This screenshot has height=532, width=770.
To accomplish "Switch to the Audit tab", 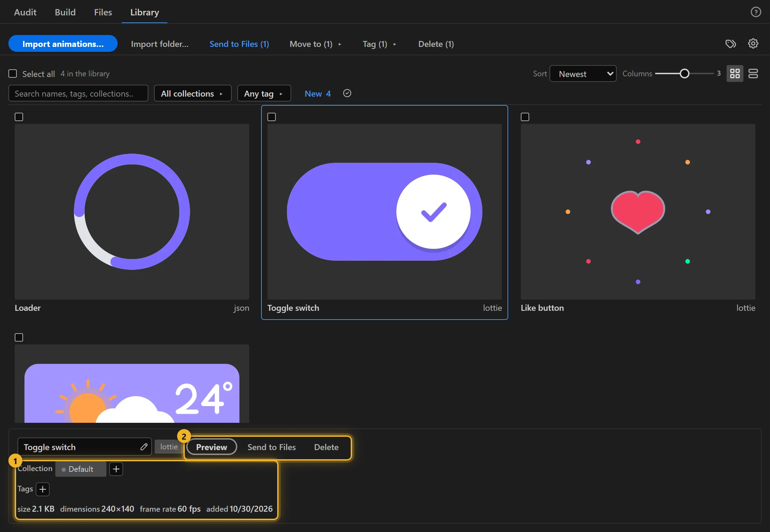I will [25, 12].
